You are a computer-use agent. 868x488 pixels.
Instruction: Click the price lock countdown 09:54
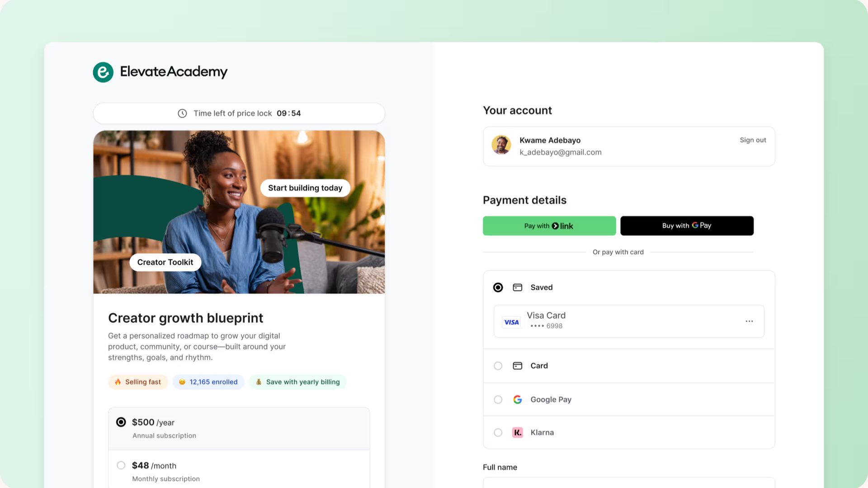(288, 113)
